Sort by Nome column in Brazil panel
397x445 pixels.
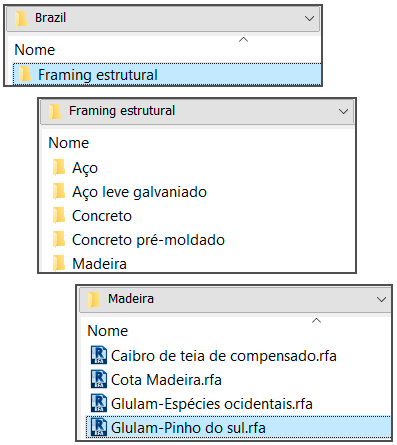click(34, 50)
